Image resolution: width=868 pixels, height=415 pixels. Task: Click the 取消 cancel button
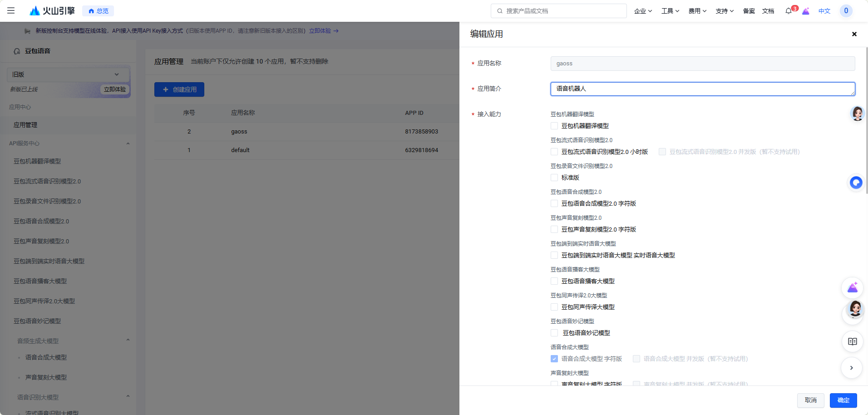[810, 400]
